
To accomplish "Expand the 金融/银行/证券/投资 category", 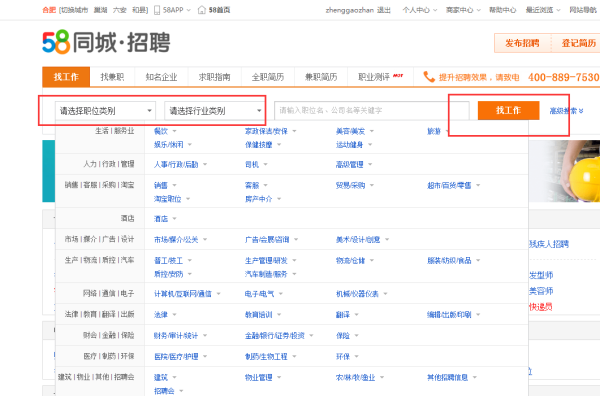I will tap(279, 336).
